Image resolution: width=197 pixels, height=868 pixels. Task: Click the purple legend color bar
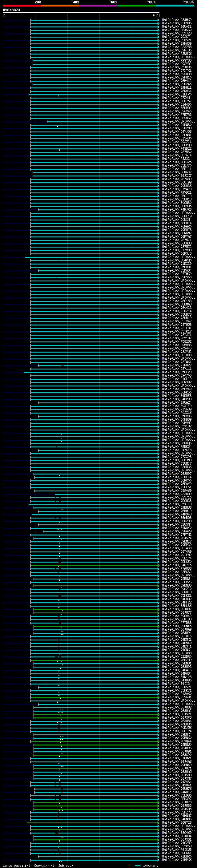click(x=98, y=6)
